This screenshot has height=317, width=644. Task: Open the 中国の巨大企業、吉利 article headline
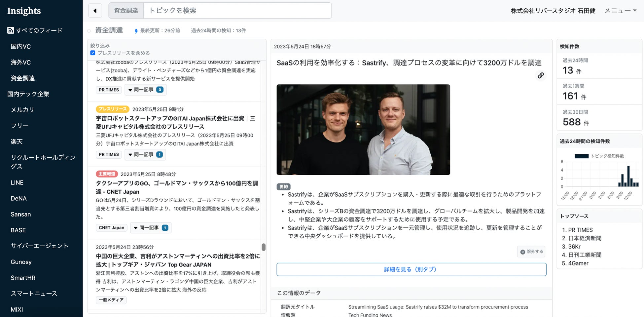tap(178, 260)
